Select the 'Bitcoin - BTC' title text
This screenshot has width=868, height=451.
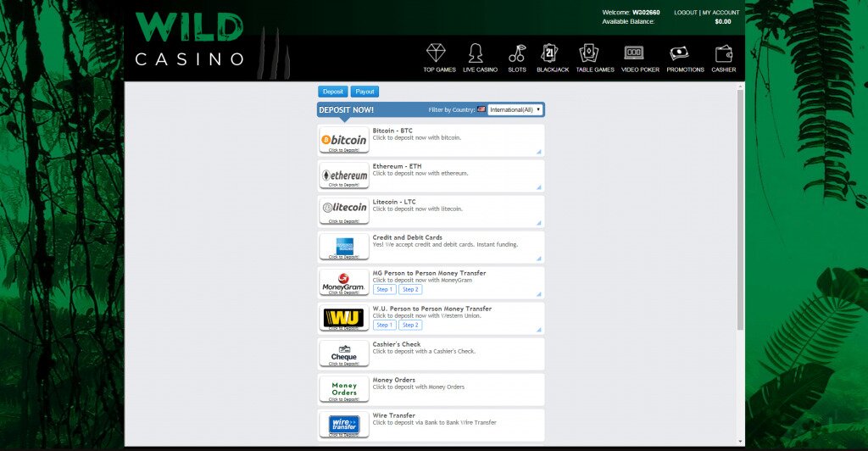coord(392,131)
